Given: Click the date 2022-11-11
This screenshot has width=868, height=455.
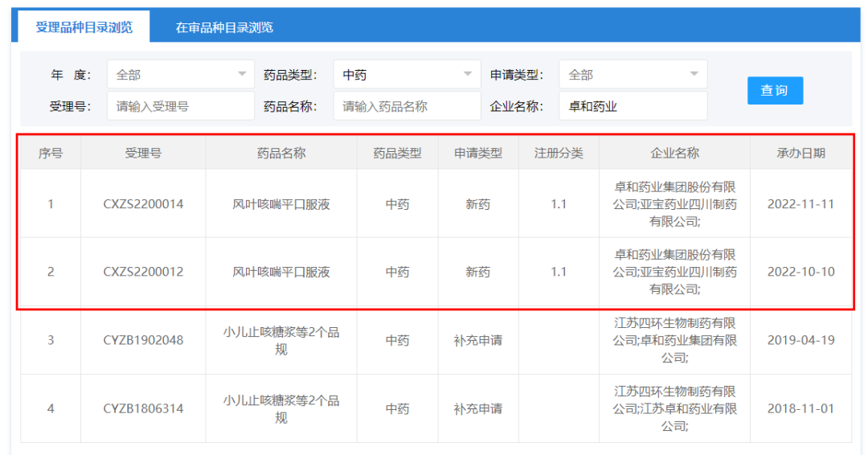Looking at the screenshot, I should (x=801, y=204).
